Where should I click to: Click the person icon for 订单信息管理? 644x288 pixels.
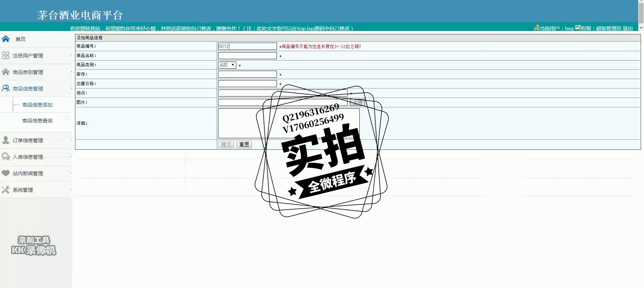tap(6, 140)
